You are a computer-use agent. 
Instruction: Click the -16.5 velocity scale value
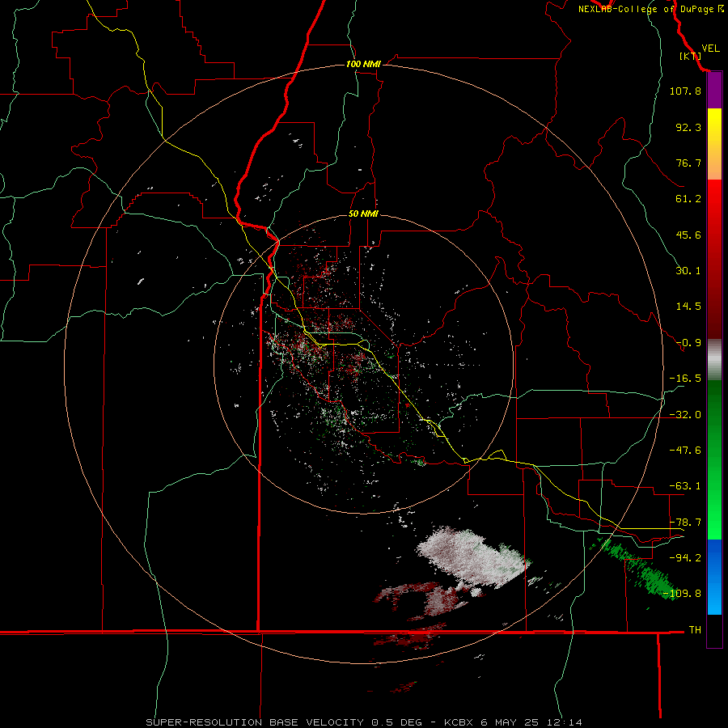click(685, 379)
